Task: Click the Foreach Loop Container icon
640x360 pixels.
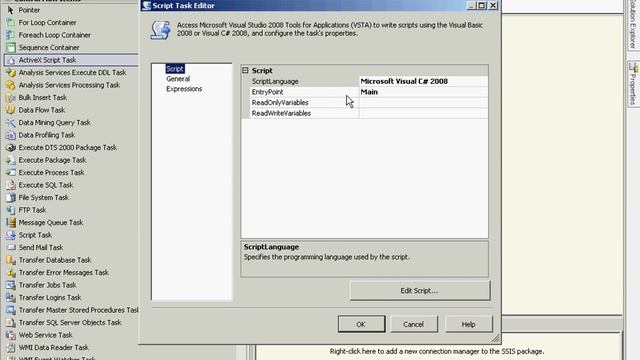Action: pos(11,35)
